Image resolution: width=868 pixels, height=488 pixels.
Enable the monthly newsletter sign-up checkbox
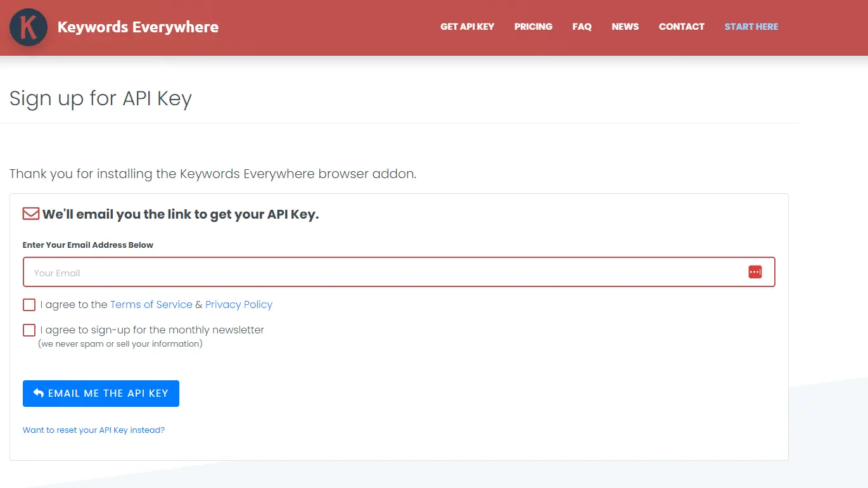(x=29, y=330)
